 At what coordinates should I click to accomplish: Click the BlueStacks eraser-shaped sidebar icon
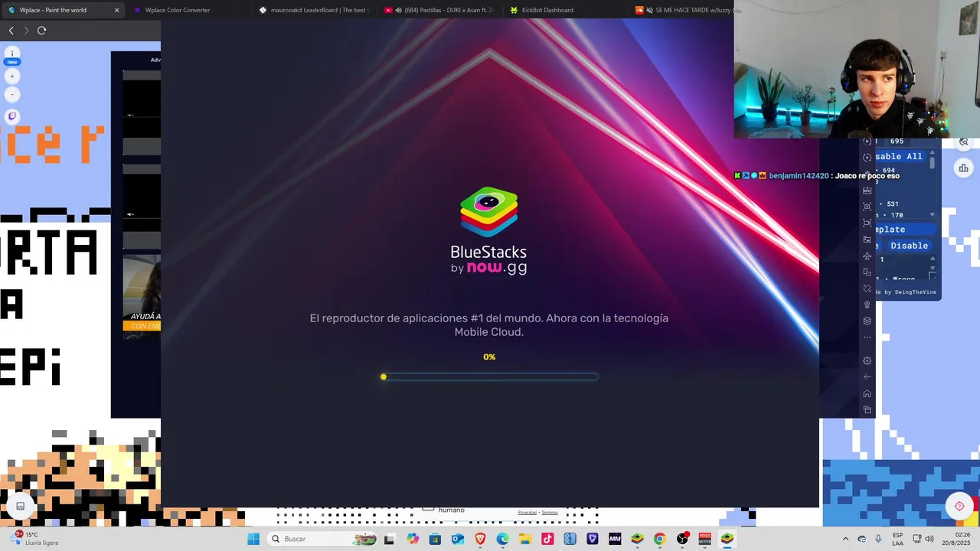click(x=867, y=289)
